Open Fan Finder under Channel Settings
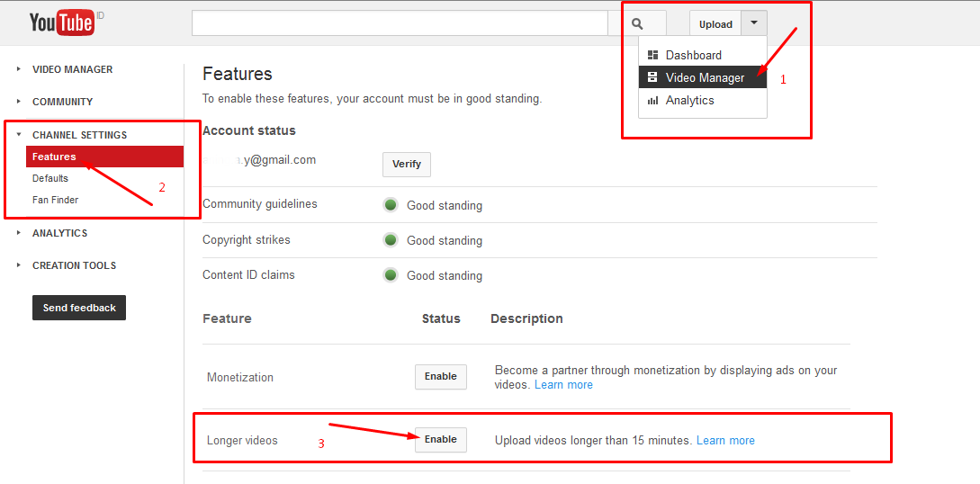The height and width of the screenshot is (484, 980). [56, 200]
